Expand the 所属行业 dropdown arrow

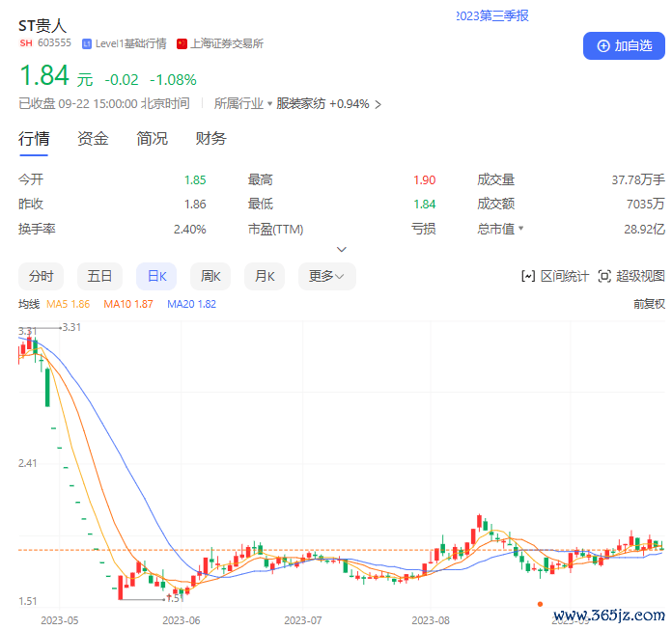[269, 103]
